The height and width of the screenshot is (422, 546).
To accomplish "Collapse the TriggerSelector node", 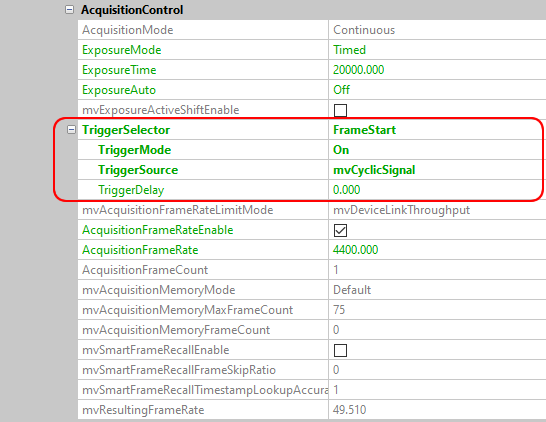I will click(71, 130).
